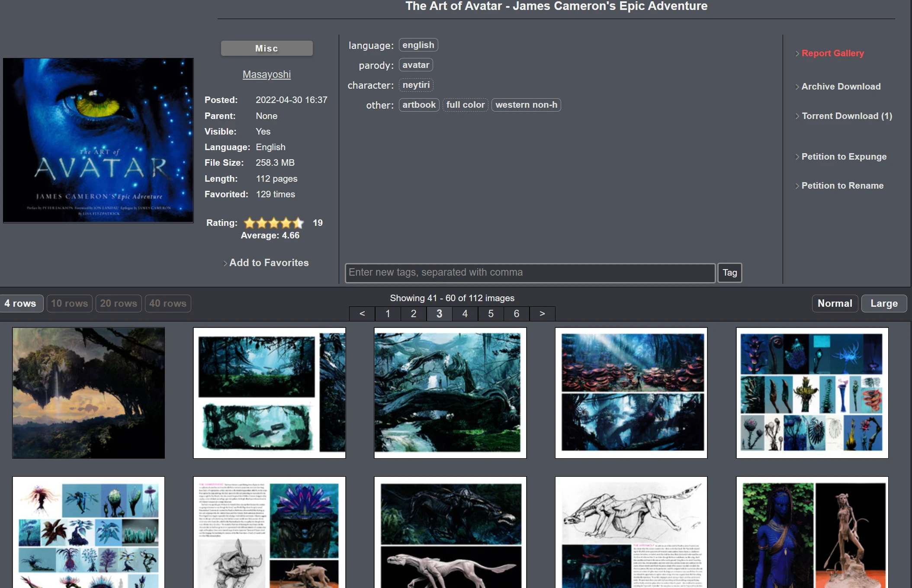Switch thumbnail layout to 10 rows
Screen dimensions: 912x588
pos(69,303)
